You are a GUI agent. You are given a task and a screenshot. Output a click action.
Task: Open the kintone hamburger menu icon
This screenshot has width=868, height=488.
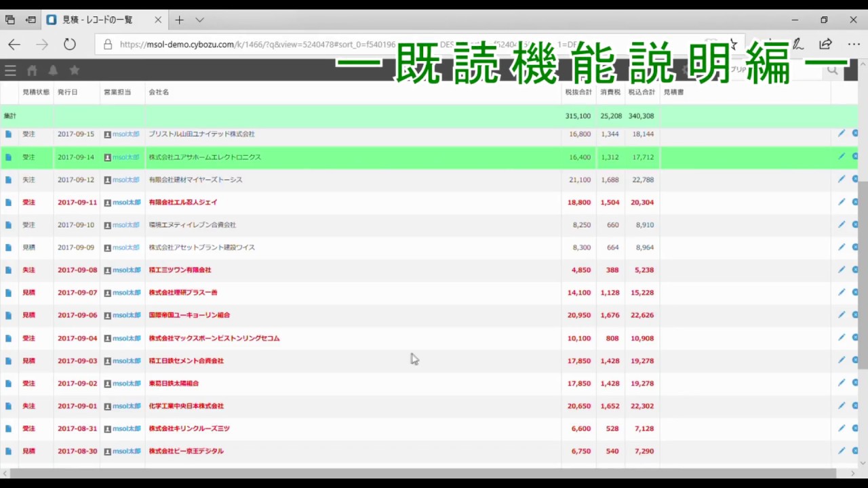(10, 70)
